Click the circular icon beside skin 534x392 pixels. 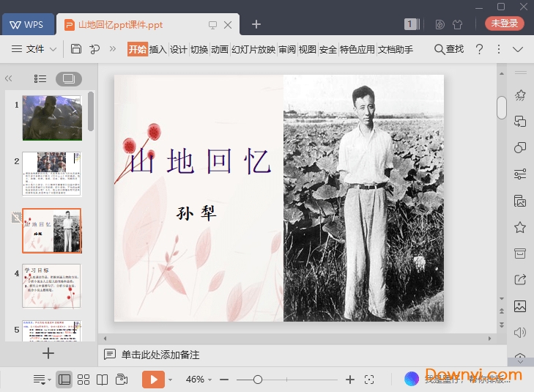(440, 24)
